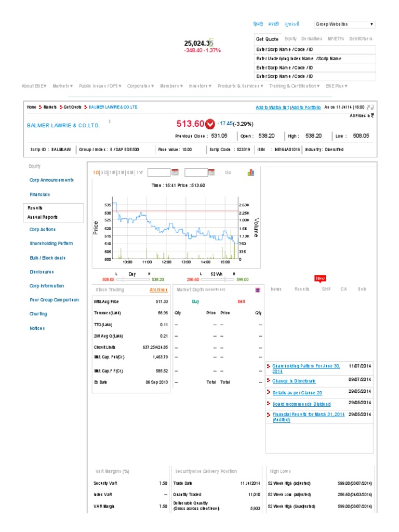Image resolution: width=399 pixels, height=532 pixels.
Task: Click the Market Depth grid icon
Action: tap(258, 290)
